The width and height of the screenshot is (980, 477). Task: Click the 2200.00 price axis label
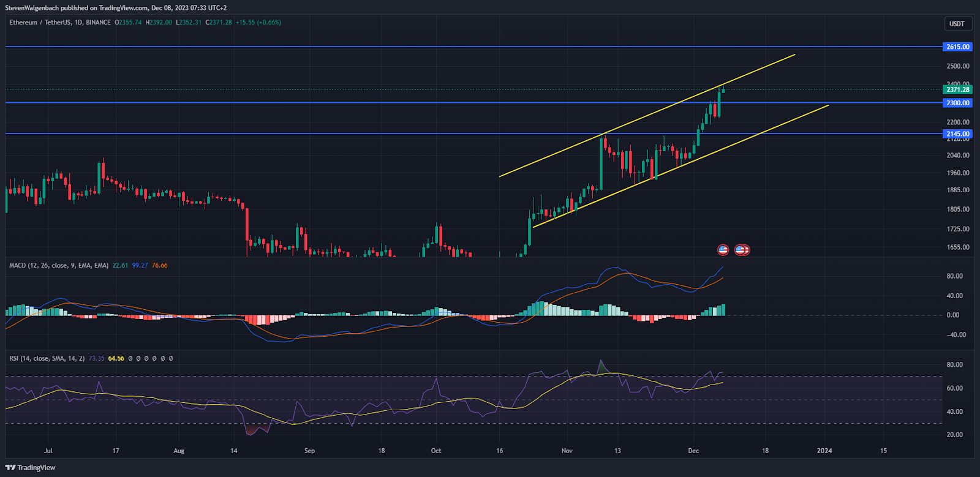[x=958, y=122]
